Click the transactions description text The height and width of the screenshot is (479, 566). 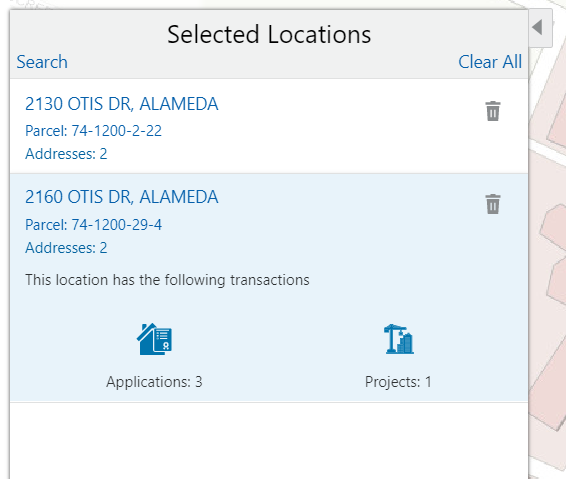pyautogui.click(x=167, y=280)
